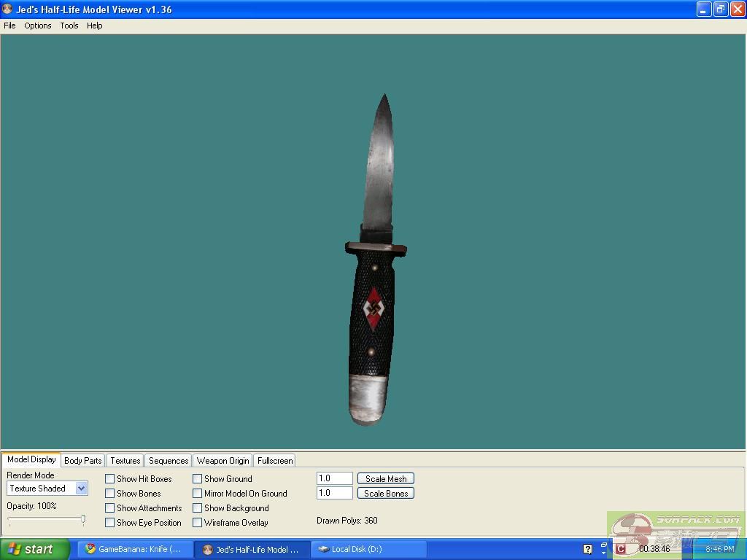Select Jed's Half-Life Model taskbar button
The image size is (747, 560).
(252, 550)
